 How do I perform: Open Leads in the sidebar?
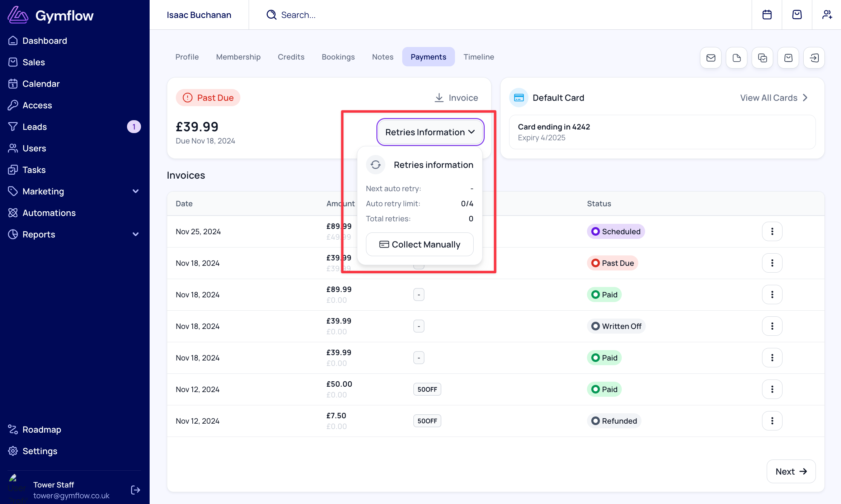click(x=35, y=127)
